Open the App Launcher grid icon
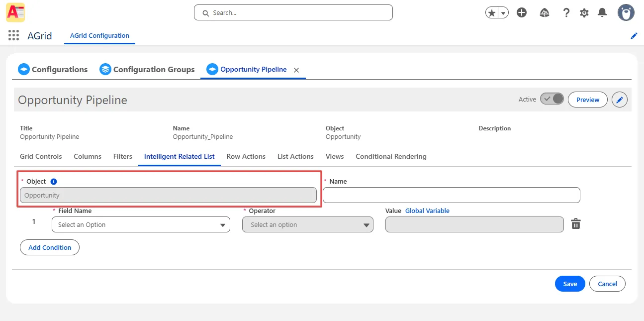This screenshot has height=321, width=644. [14, 35]
